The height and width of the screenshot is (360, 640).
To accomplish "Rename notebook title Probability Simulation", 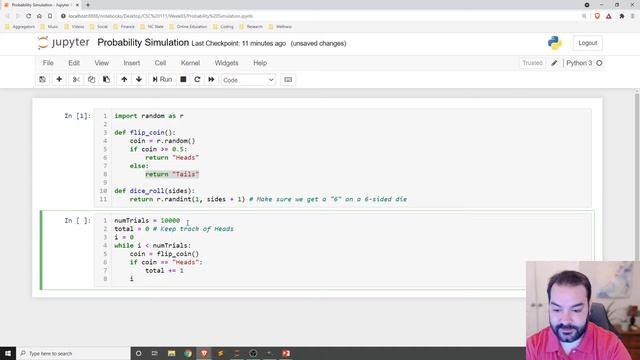I will pos(143,42).
